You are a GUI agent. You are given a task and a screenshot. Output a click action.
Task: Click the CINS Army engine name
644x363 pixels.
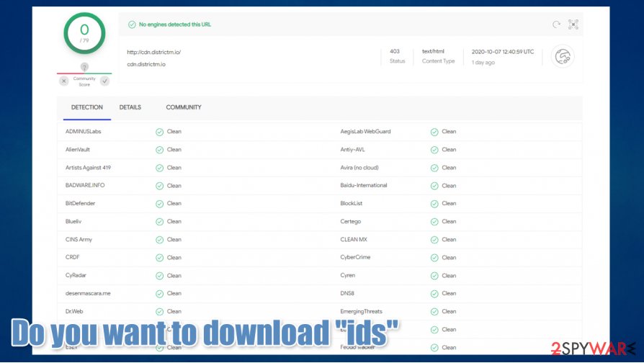(79, 239)
